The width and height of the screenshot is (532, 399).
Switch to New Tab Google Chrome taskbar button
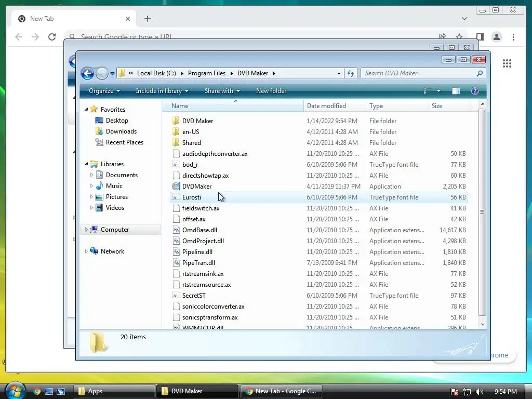pos(281,391)
